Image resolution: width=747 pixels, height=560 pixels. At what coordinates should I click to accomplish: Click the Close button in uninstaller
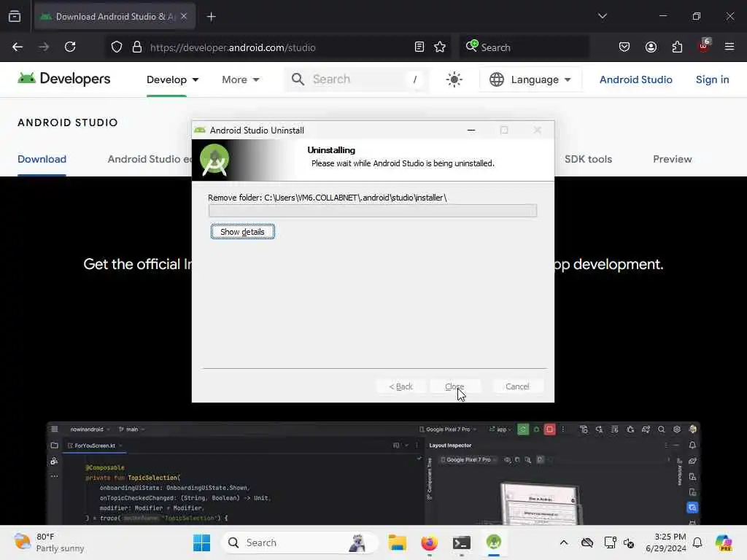[x=454, y=386]
